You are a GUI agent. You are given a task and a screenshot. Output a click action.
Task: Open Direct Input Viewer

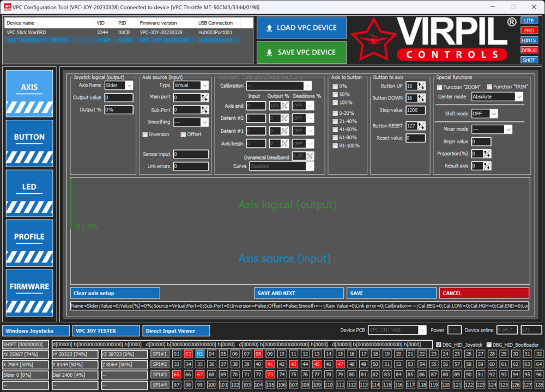176,331
